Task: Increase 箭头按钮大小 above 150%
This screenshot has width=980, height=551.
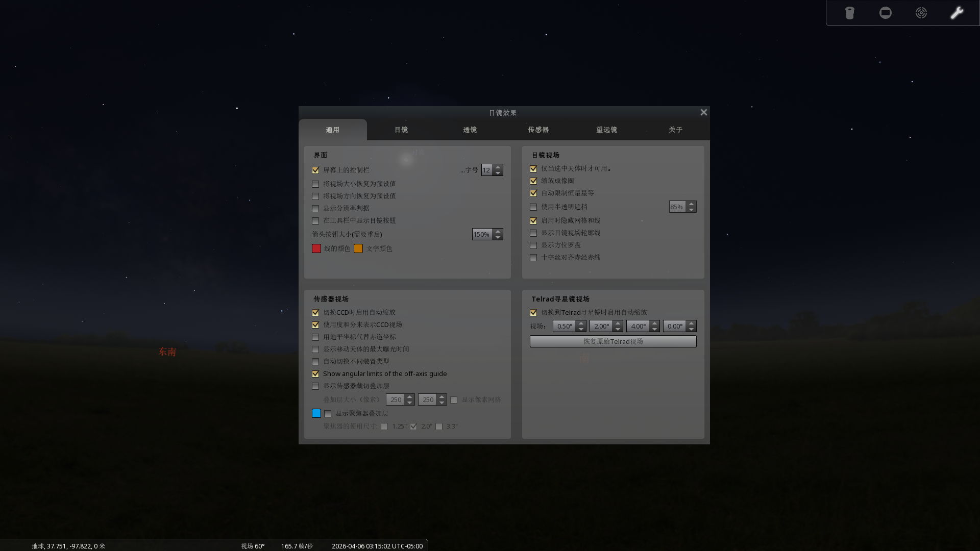Action: point(498,232)
